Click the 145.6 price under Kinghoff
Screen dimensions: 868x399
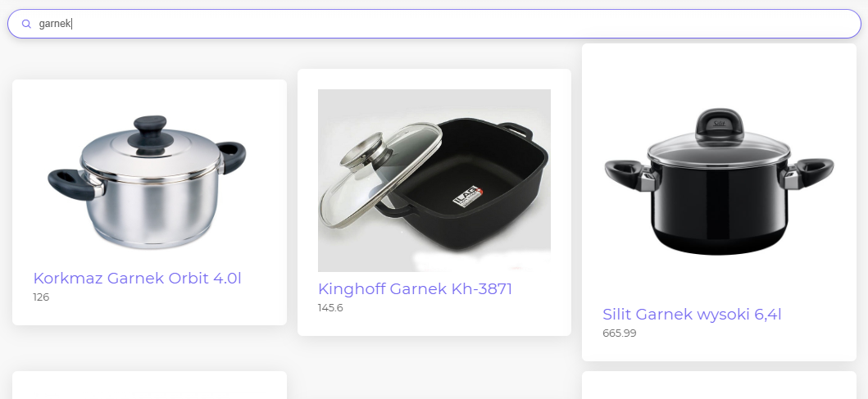pyautogui.click(x=330, y=308)
